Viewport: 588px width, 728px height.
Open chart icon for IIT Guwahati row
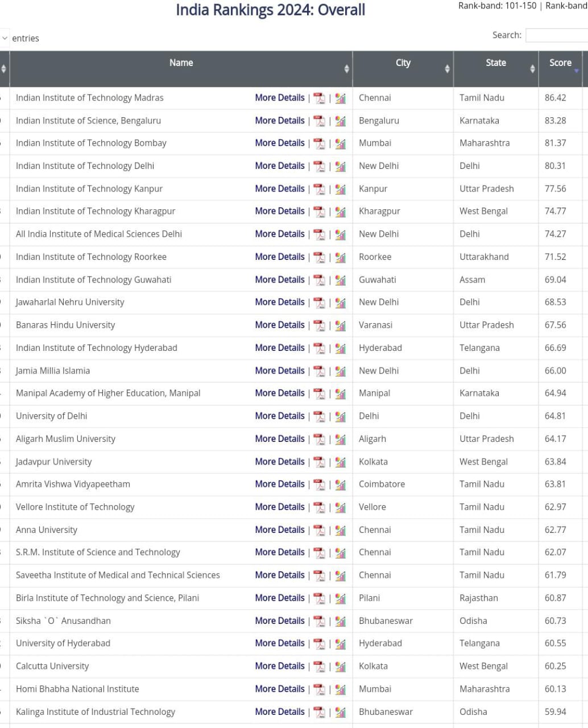tap(340, 280)
